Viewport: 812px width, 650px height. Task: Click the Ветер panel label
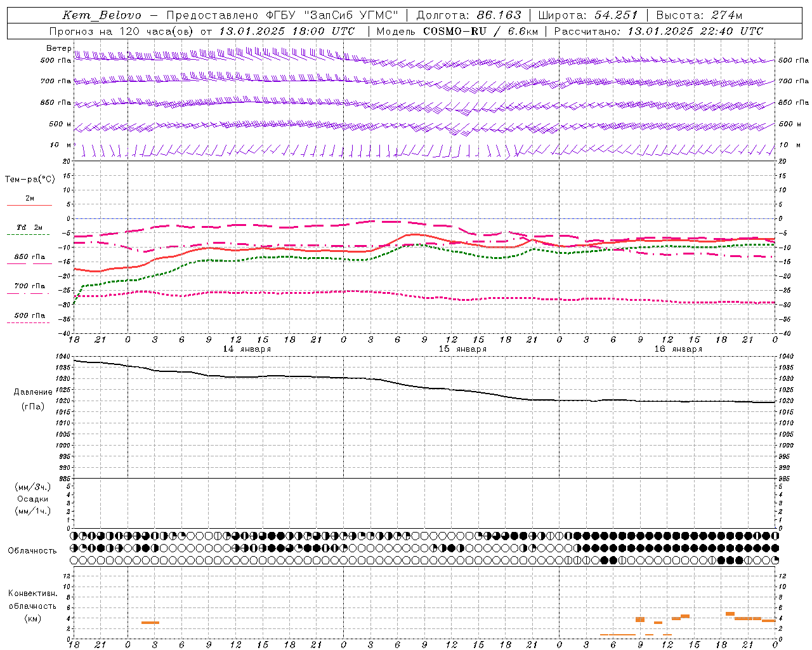(58, 48)
